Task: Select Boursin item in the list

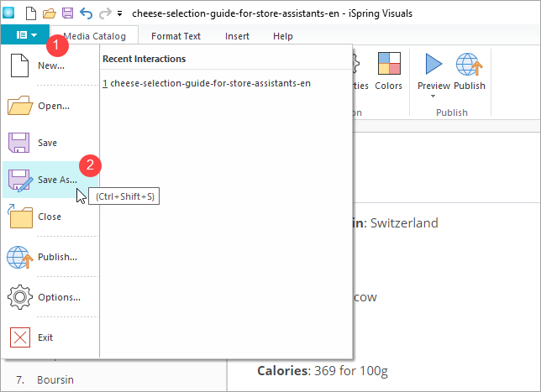Action: point(55,379)
